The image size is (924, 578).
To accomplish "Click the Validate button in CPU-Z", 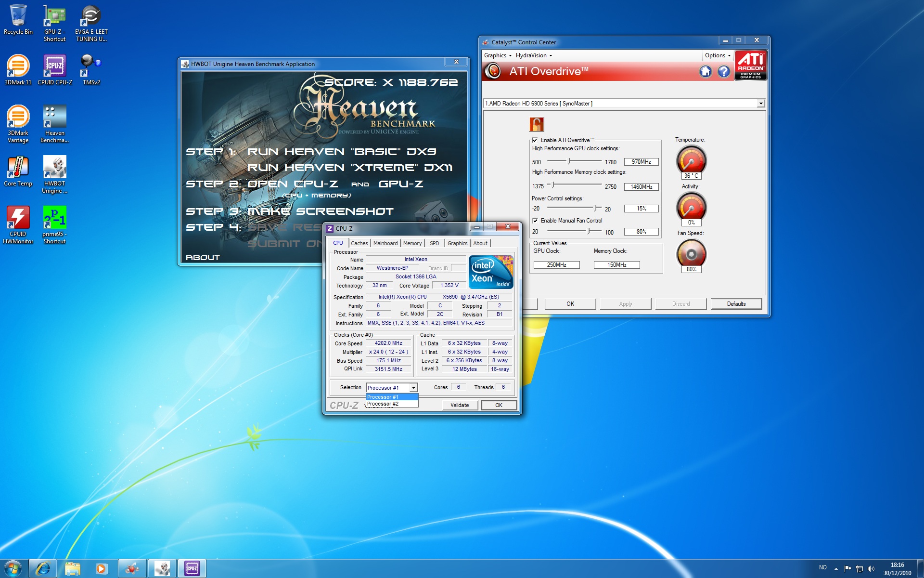I will click(x=460, y=405).
